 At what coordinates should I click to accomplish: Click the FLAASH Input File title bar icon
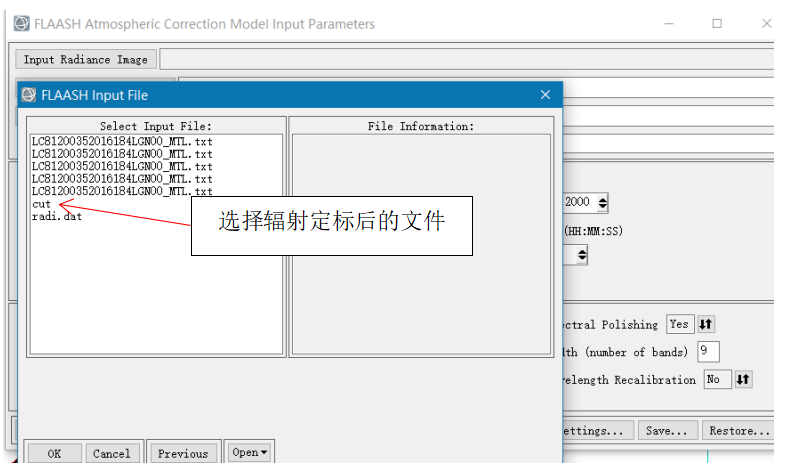tap(29, 94)
